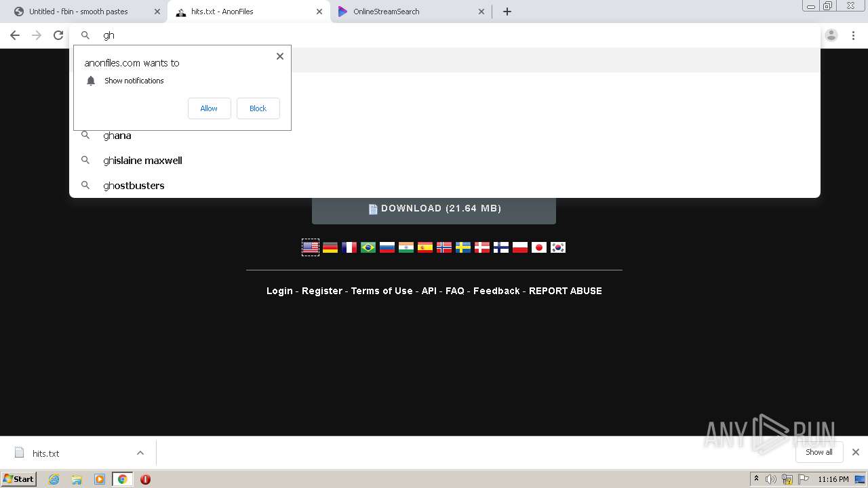868x488 pixels.
Task: Choose the French flag language
Action: pos(349,247)
